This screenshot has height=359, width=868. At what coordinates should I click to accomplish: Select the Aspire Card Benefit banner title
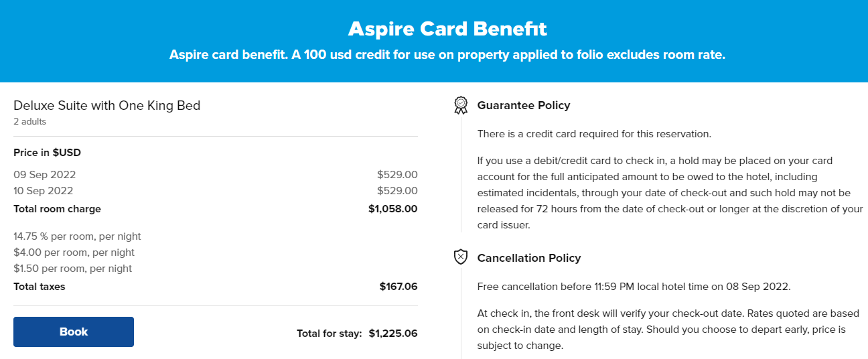tap(447, 29)
